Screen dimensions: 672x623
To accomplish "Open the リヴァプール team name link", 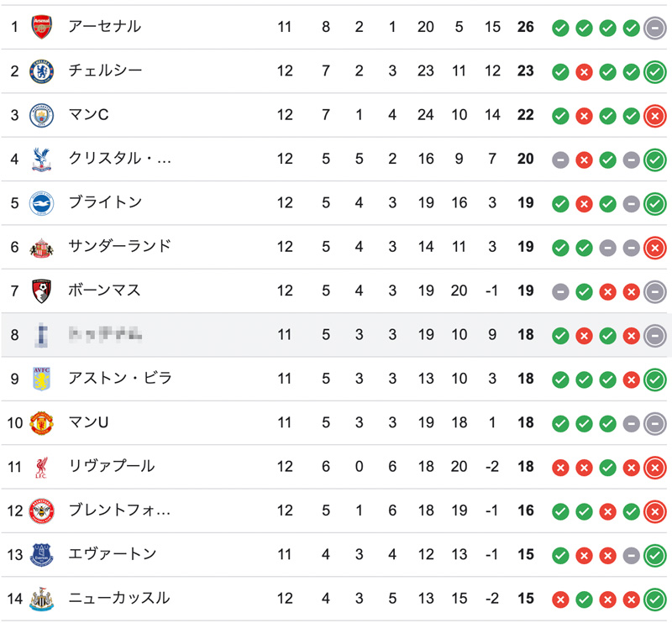I will point(111,466).
